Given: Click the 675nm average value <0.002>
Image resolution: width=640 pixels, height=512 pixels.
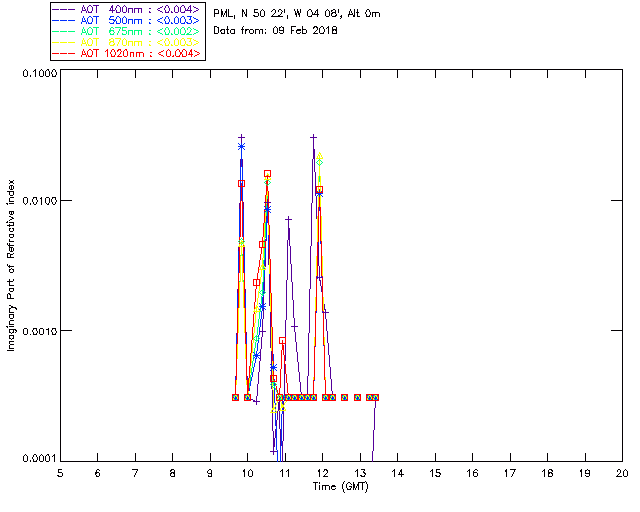Looking at the screenshot, I should 178,31.
